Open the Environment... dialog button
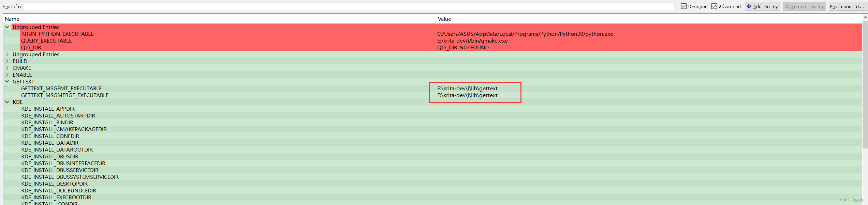 (x=848, y=6)
